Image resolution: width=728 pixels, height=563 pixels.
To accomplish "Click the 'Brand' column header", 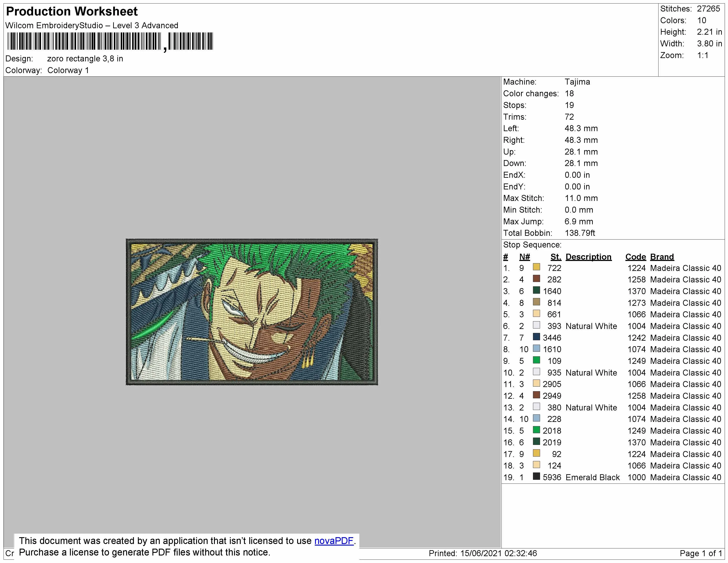I will pos(662,257).
